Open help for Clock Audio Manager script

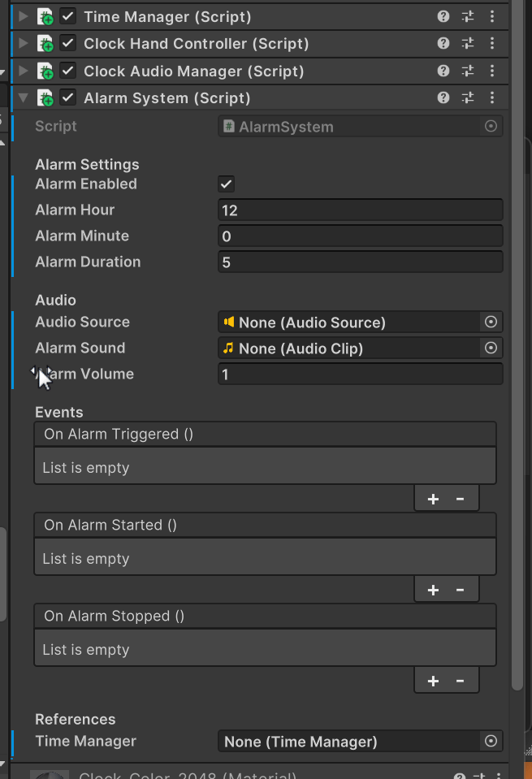tap(443, 71)
